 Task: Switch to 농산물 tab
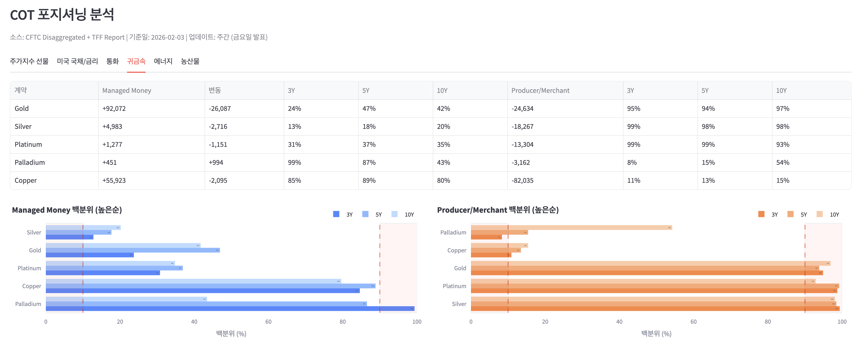(x=190, y=61)
